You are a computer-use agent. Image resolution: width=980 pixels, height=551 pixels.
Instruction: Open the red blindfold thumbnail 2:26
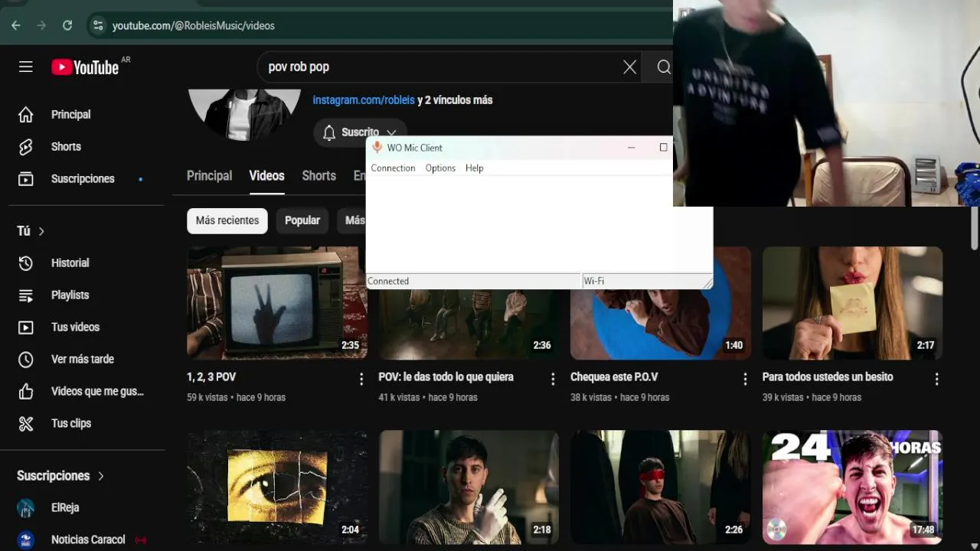click(x=661, y=487)
